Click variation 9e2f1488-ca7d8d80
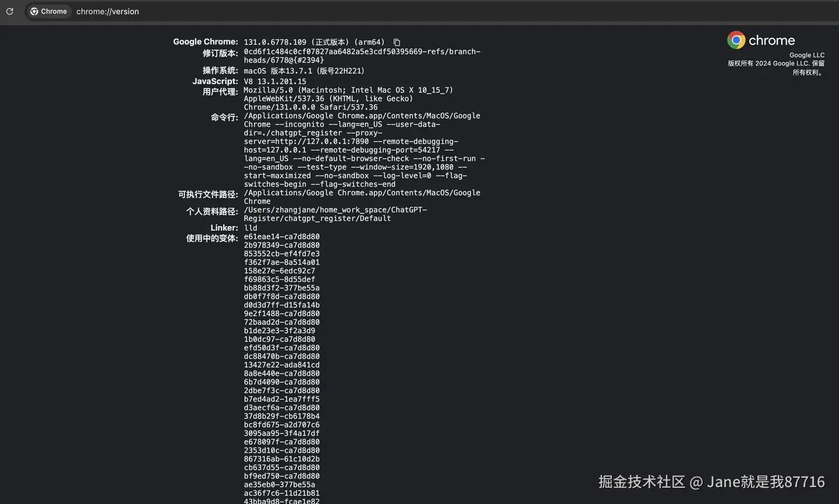Image resolution: width=839 pixels, height=504 pixels. click(x=281, y=313)
